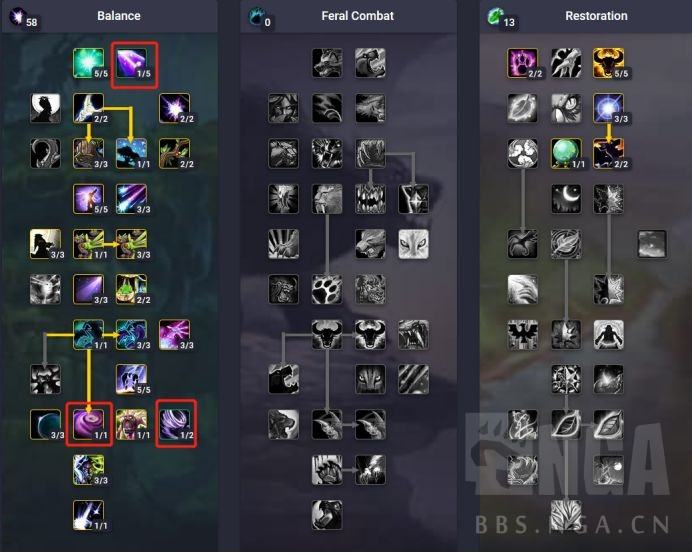Click the white cat-face Nurturing Instinct talent
This screenshot has height=553, width=692.
(413, 244)
